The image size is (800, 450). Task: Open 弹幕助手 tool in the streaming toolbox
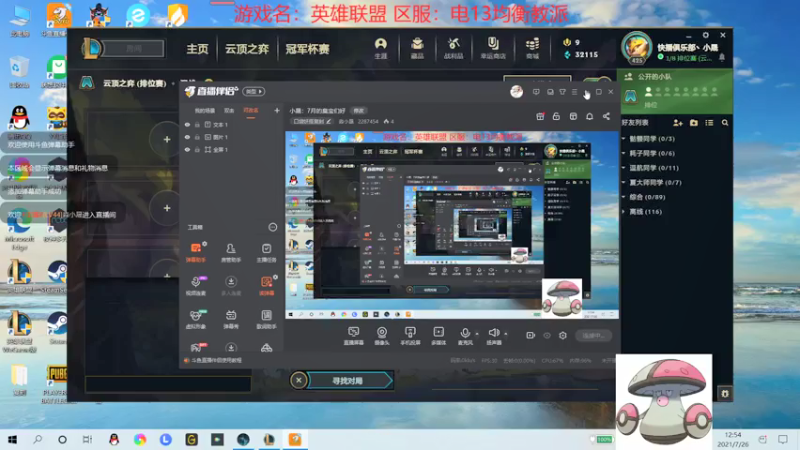pyautogui.click(x=195, y=252)
